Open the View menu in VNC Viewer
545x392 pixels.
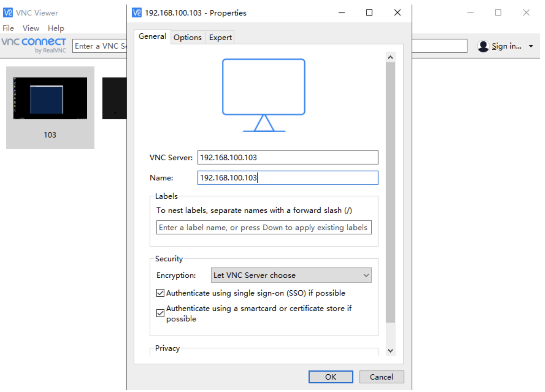(x=31, y=28)
